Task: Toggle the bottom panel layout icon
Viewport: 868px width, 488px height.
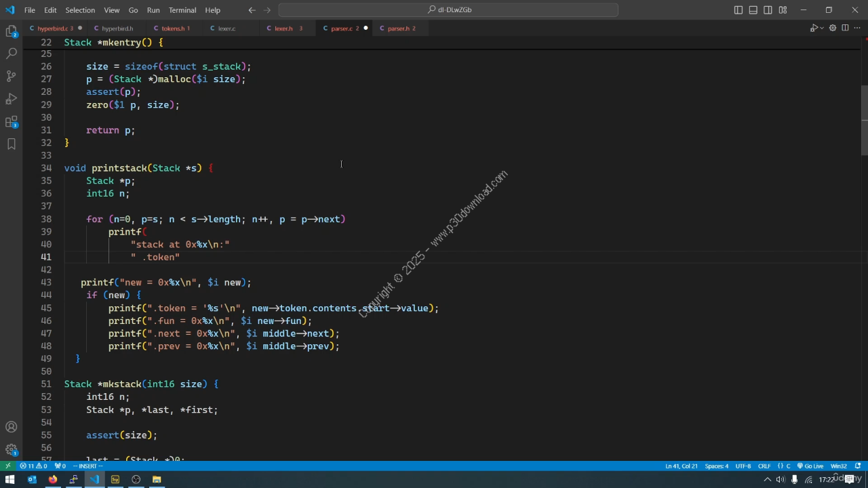Action: coord(753,10)
